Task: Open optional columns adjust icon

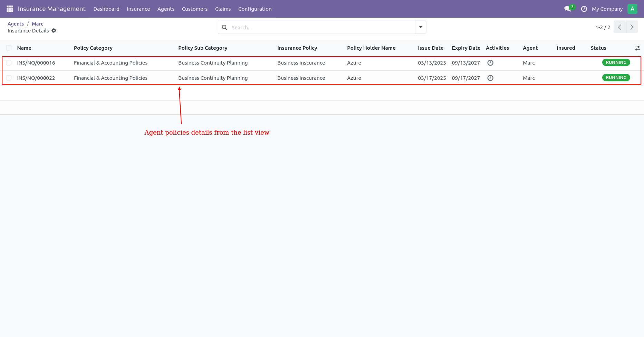Action: point(637,48)
